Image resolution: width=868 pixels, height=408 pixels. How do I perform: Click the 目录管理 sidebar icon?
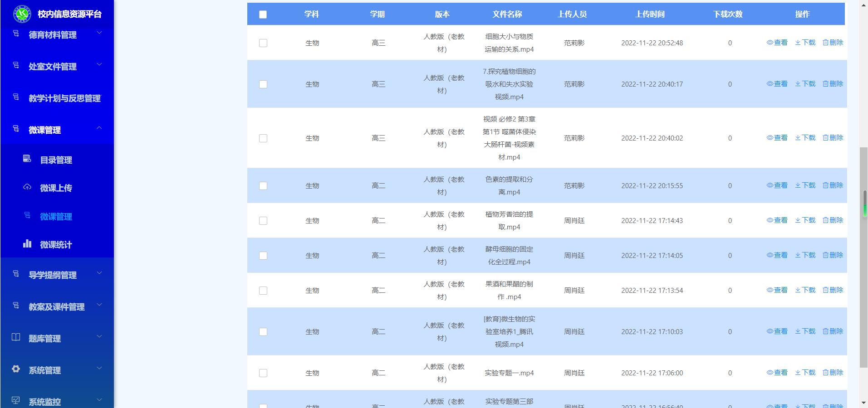coord(27,159)
